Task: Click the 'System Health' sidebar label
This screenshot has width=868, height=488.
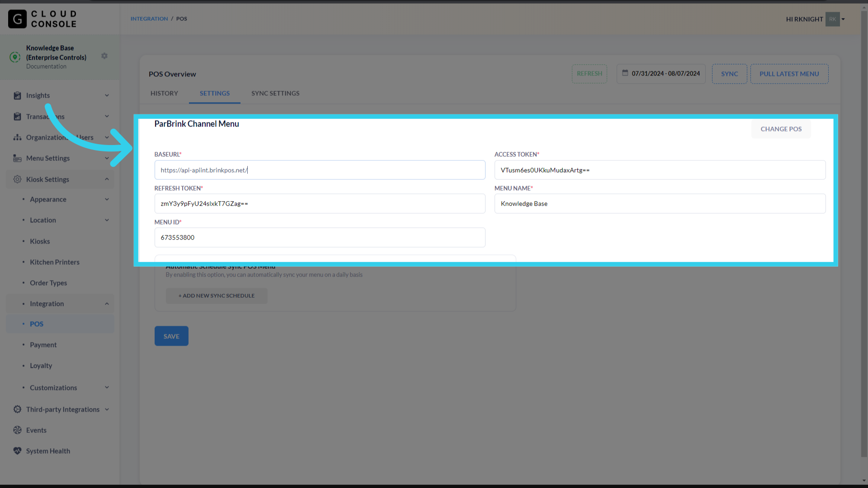Action: (x=48, y=451)
